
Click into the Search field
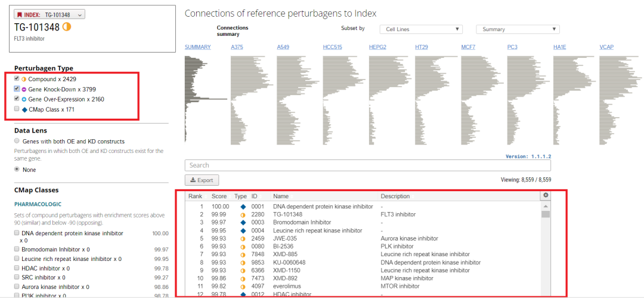coord(367,165)
